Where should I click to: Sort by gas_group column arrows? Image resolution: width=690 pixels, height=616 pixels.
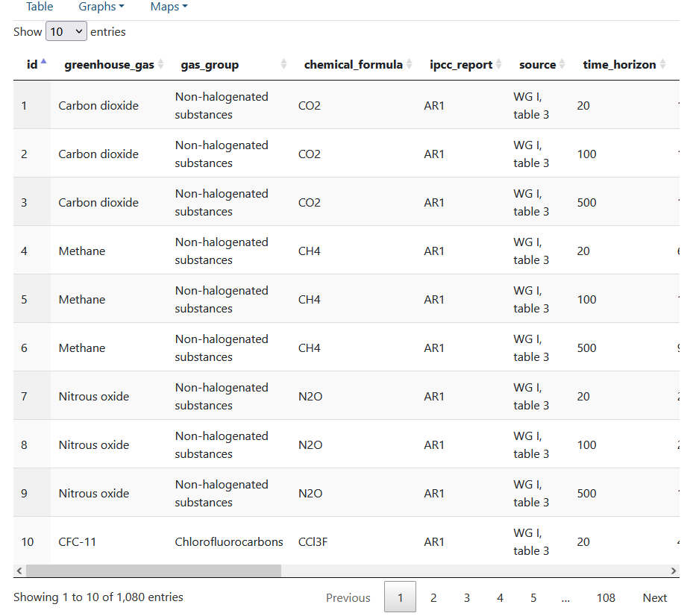pyautogui.click(x=283, y=64)
